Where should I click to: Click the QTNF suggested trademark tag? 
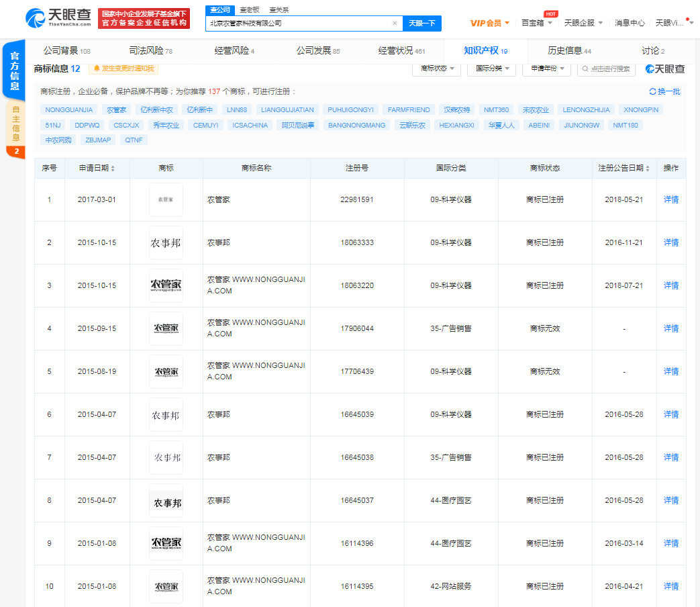(134, 140)
